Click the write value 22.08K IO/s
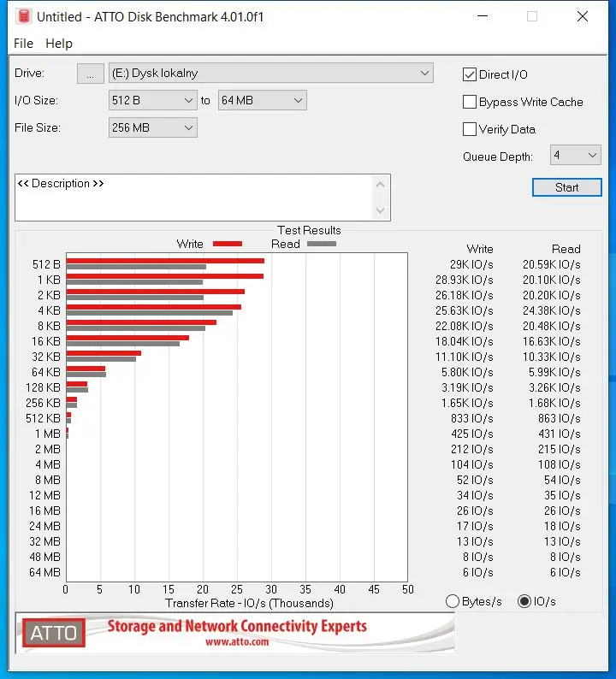Viewport: 616px width, 679px height. pos(464,326)
